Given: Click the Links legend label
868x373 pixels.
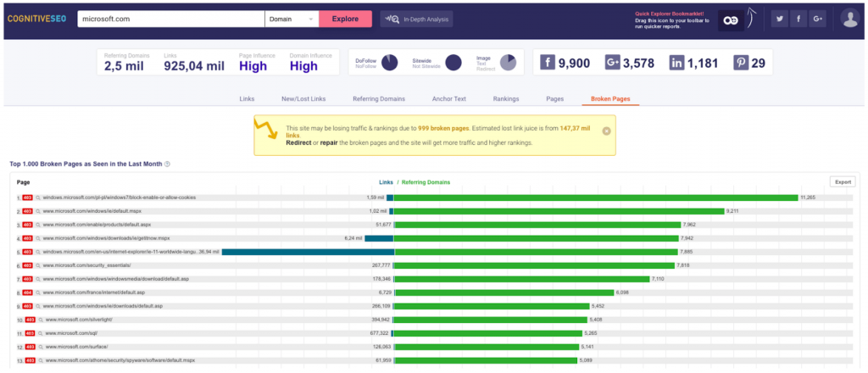Looking at the screenshot, I should click(x=386, y=181).
